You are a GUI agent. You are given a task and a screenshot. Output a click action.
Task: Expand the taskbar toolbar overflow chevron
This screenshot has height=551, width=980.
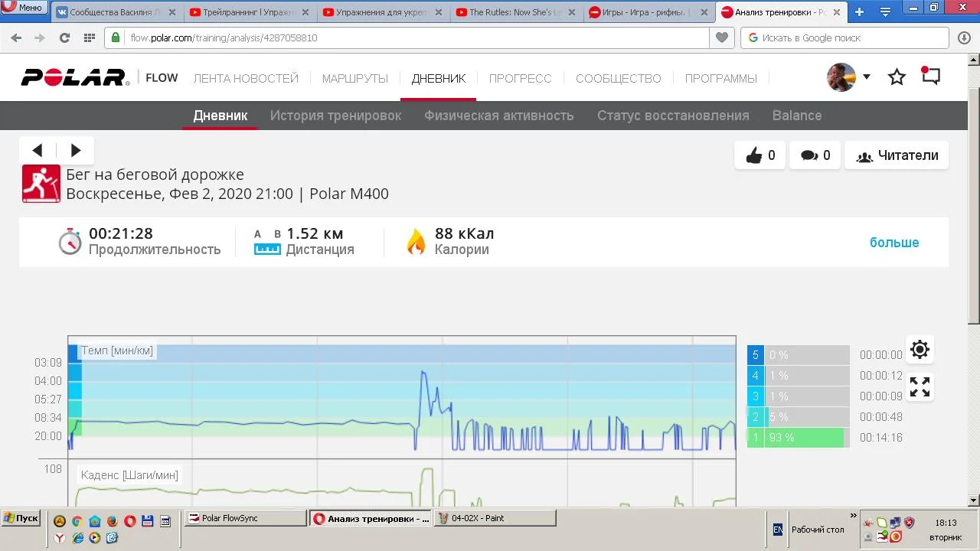(853, 517)
